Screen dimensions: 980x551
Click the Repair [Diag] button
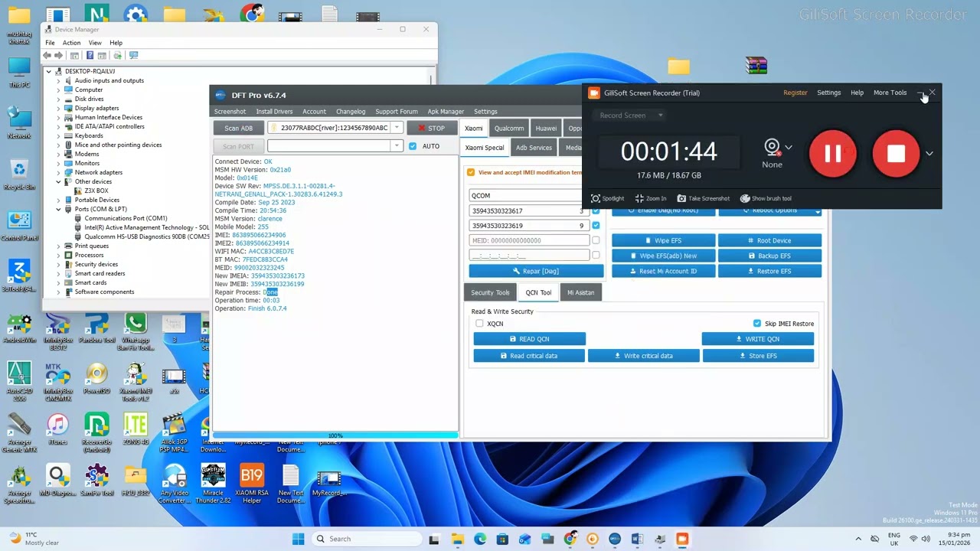[536, 271]
